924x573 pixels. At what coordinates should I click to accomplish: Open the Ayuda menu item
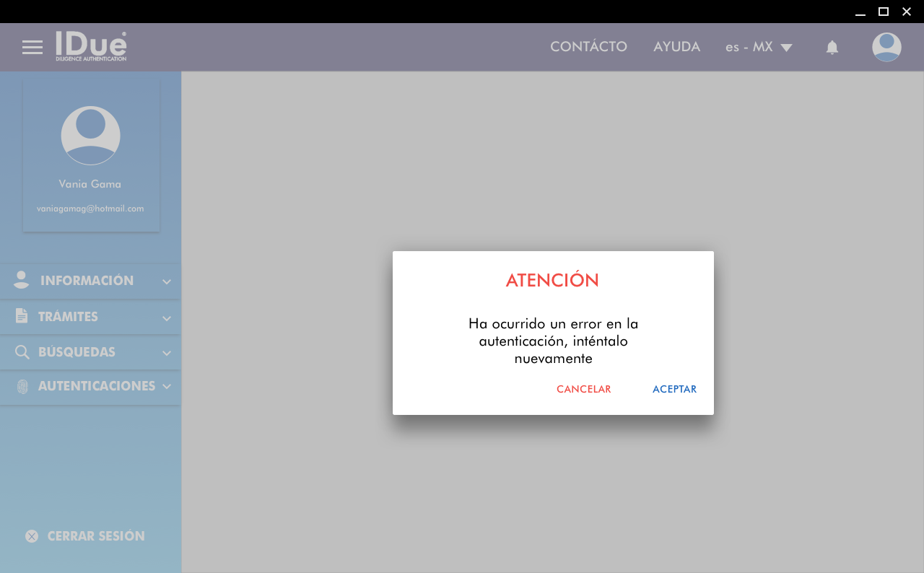pyautogui.click(x=676, y=47)
